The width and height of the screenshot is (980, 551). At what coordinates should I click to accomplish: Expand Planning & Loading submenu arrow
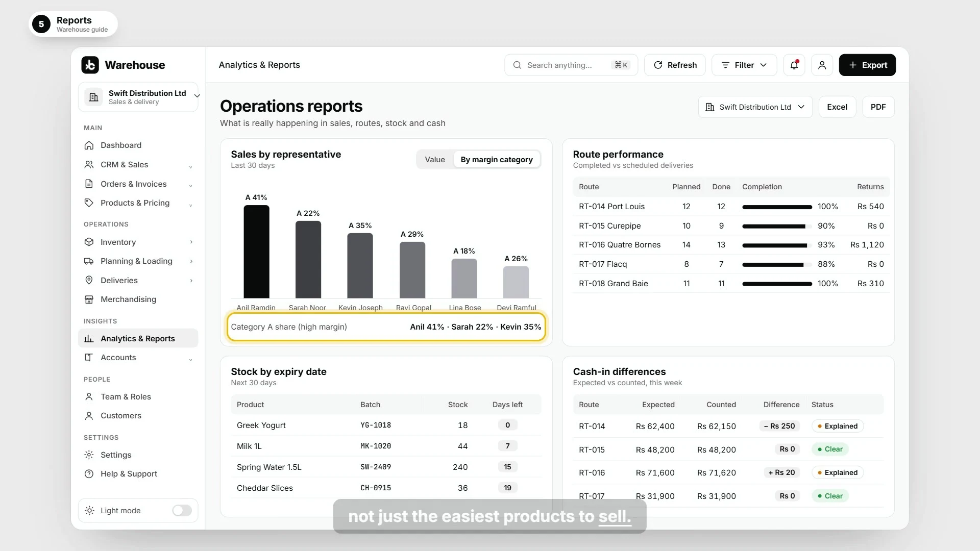tap(191, 261)
